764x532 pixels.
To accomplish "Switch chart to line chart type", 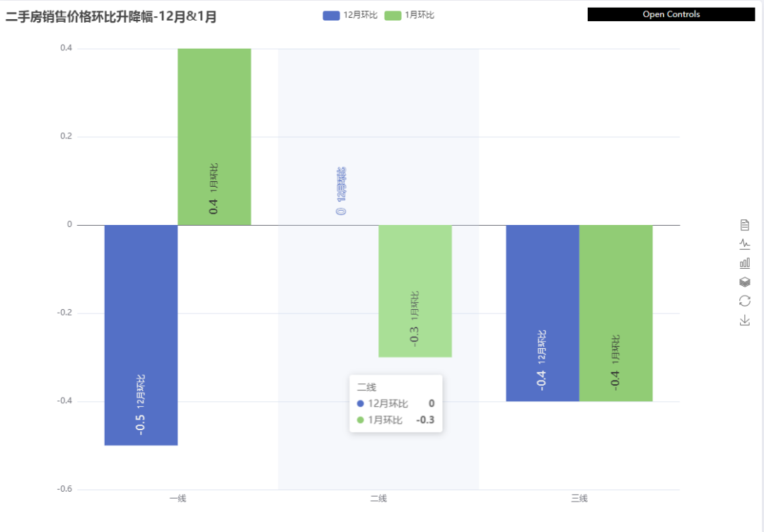I will 744,244.
